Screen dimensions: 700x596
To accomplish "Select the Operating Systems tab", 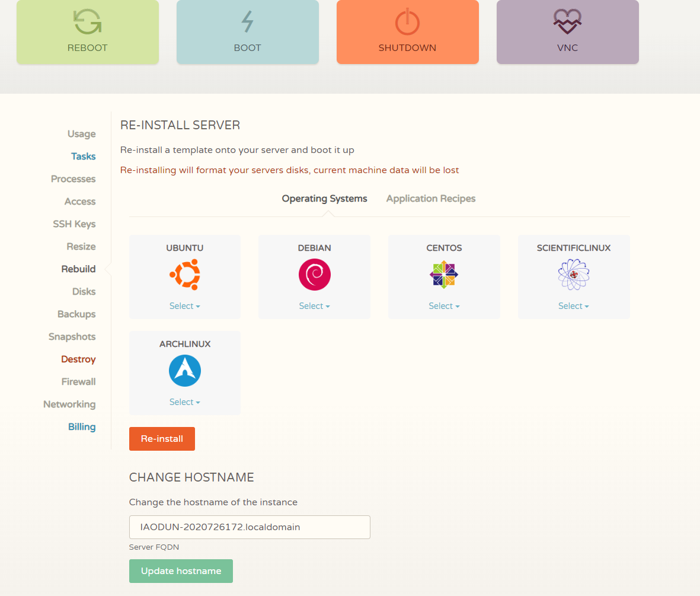I will (324, 199).
